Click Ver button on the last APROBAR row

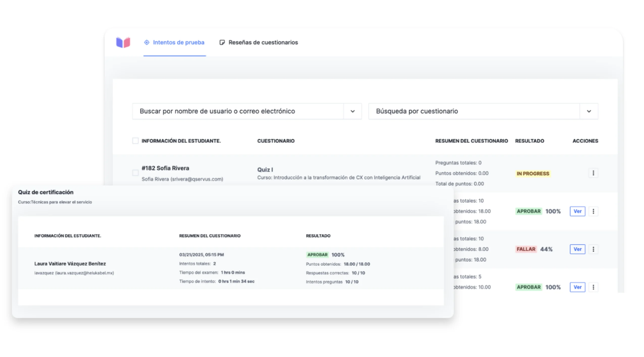(x=577, y=287)
